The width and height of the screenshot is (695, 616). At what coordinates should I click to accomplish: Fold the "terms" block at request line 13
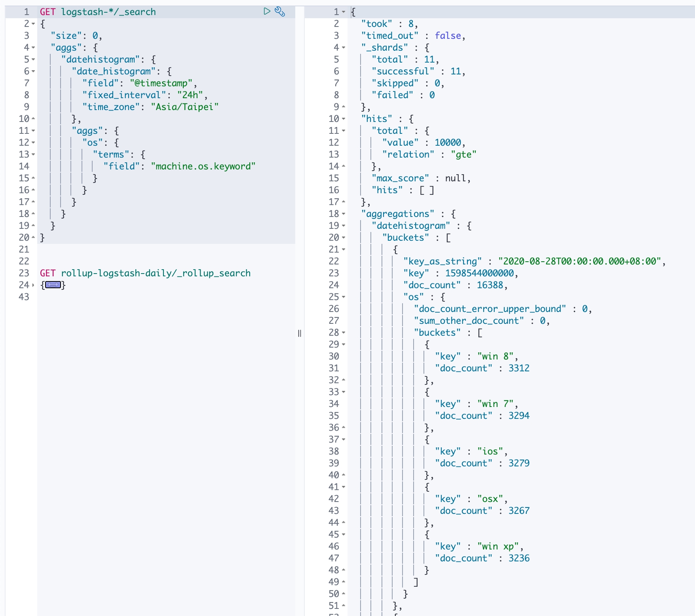pyautogui.click(x=33, y=154)
